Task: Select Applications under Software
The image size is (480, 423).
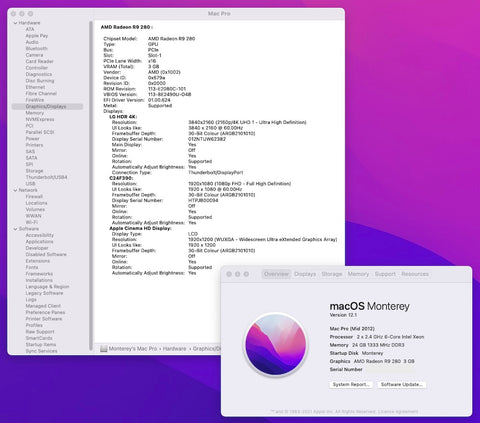Action: coord(39,242)
